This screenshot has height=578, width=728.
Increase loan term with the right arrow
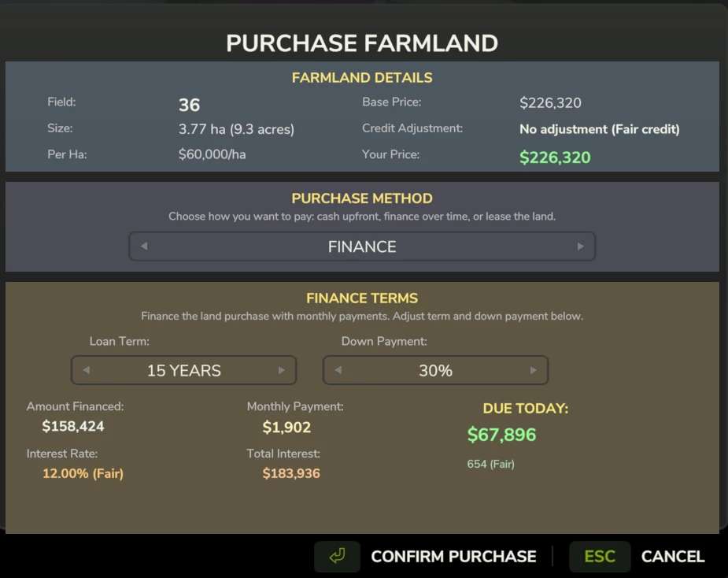click(x=282, y=370)
